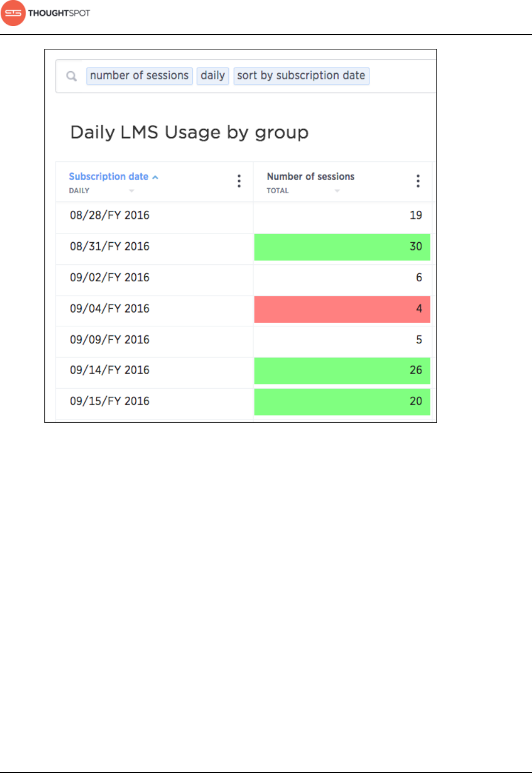This screenshot has width=532, height=773.
Task: Click the Number of sessions column header
Action: pos(310,177)
